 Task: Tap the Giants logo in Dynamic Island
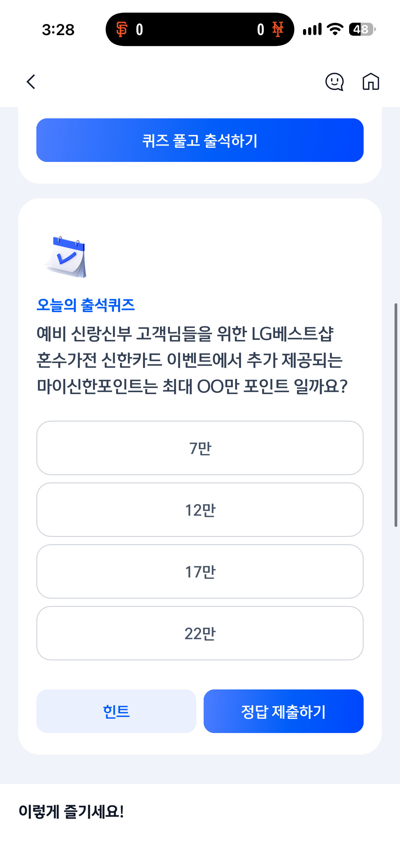click(x=122, y=29)
